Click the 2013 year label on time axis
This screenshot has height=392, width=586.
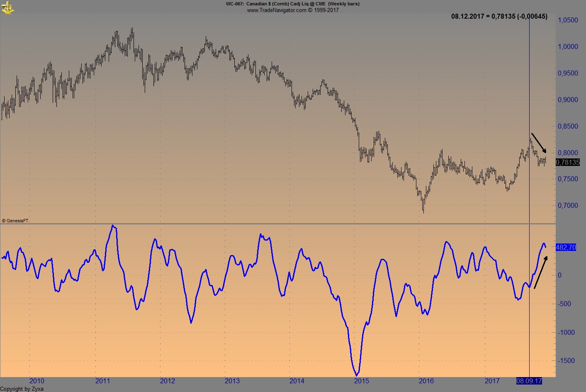point(232,381)
